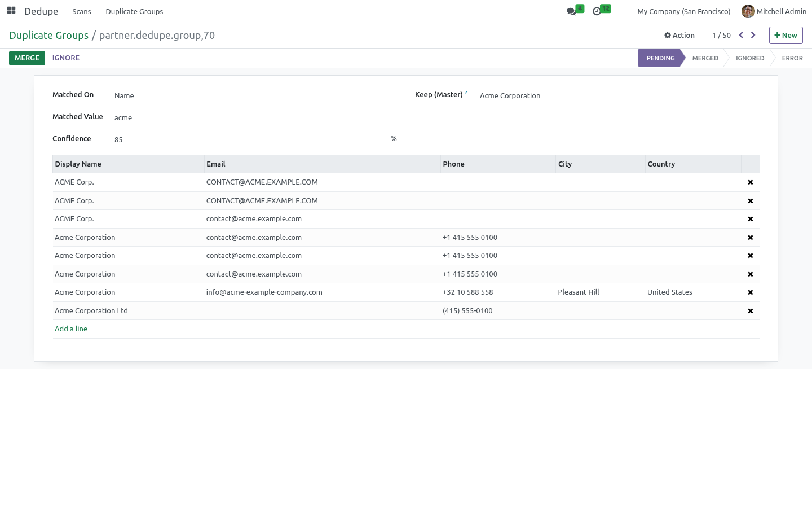812x508 pixels.
Task: Open the conversations message icon
Action: [571, 11]
